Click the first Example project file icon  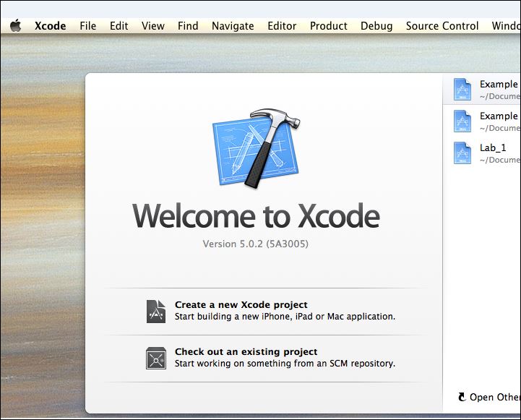(x=462, y=89)
